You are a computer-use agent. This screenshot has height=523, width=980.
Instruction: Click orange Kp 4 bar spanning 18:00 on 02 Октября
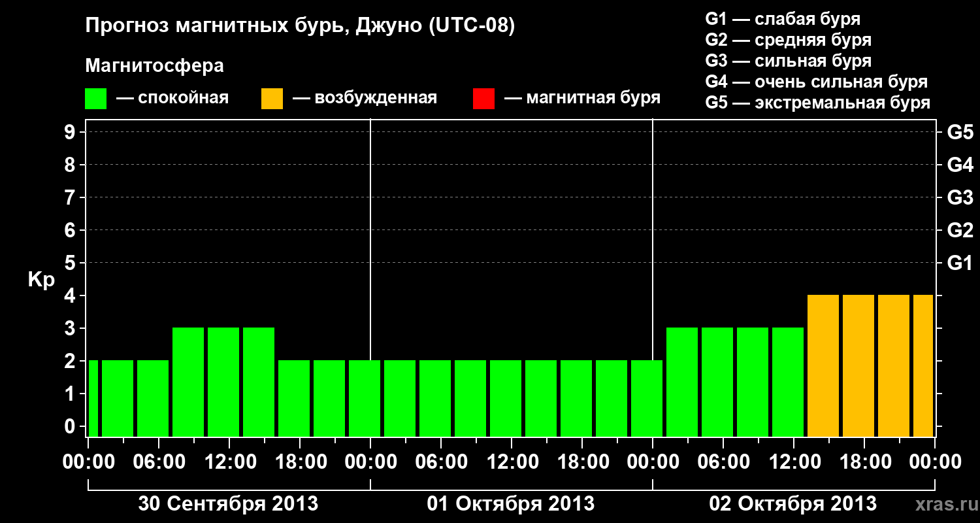point(858,365)
